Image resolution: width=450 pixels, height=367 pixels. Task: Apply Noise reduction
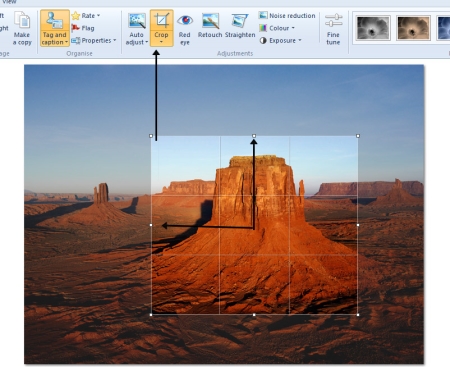[x=287, y=15]
